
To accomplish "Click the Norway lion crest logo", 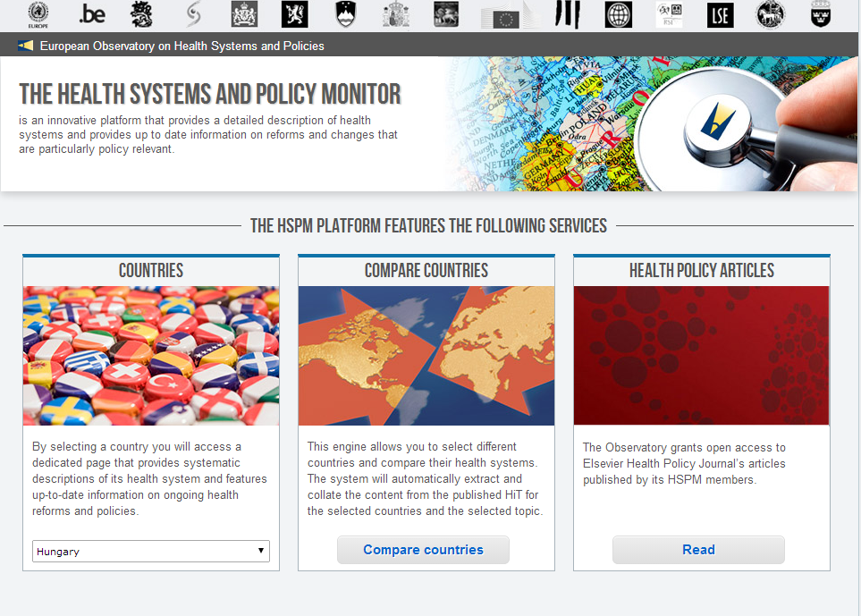I will (x=294, y=14).
